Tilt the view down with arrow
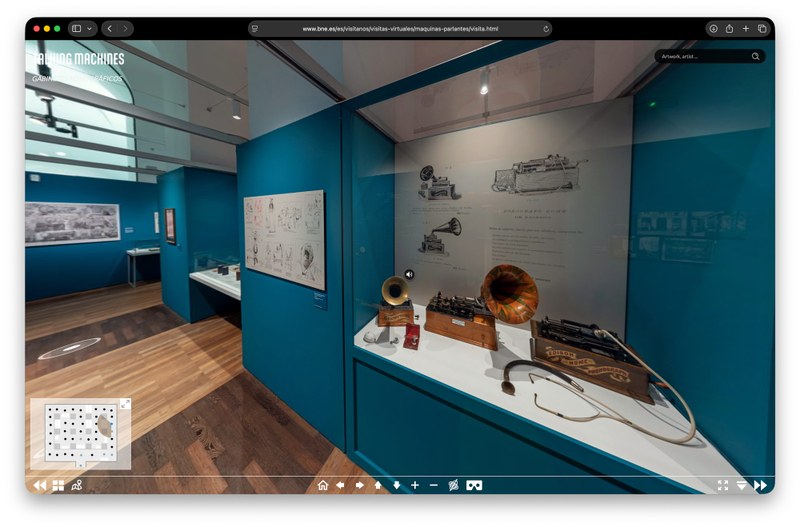800x527 pixels. point(396,485)
